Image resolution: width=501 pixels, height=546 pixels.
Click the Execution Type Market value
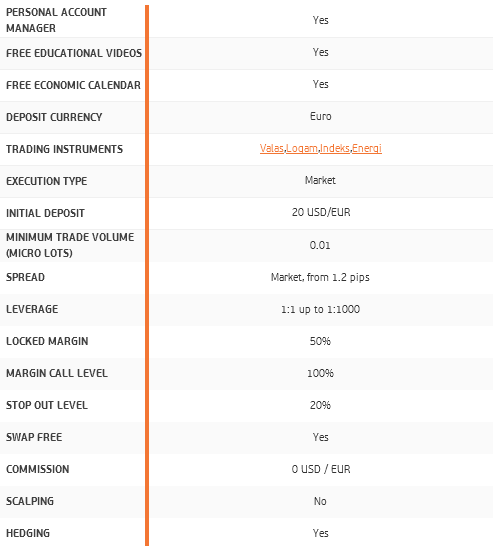pos(320,180)
